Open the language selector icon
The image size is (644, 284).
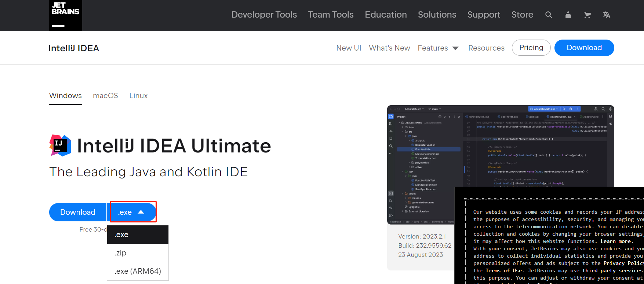coord(607,15)
